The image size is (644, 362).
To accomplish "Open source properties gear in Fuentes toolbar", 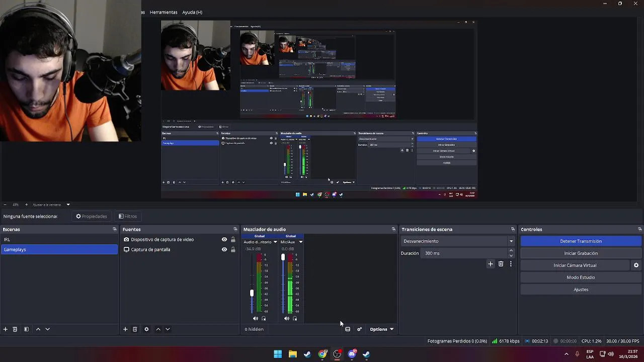I will click(146, 329).
